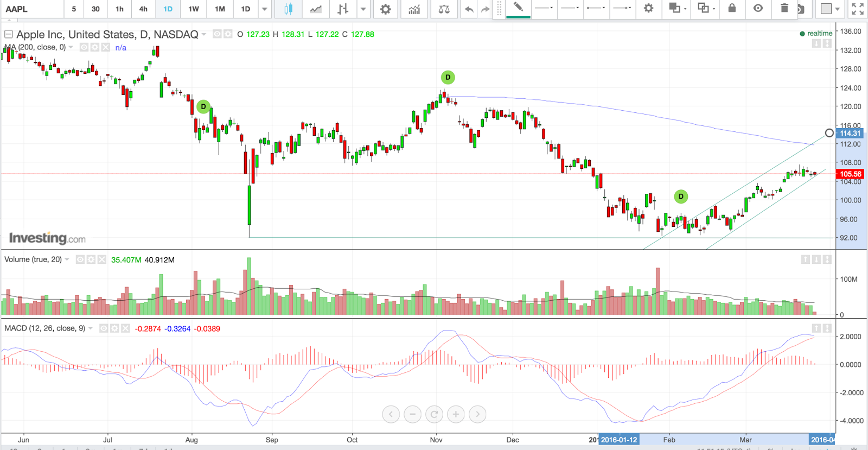Open Volume indicator settings gear
The height and width of the screenshot is (450, 868).
(x=91, y=259)
